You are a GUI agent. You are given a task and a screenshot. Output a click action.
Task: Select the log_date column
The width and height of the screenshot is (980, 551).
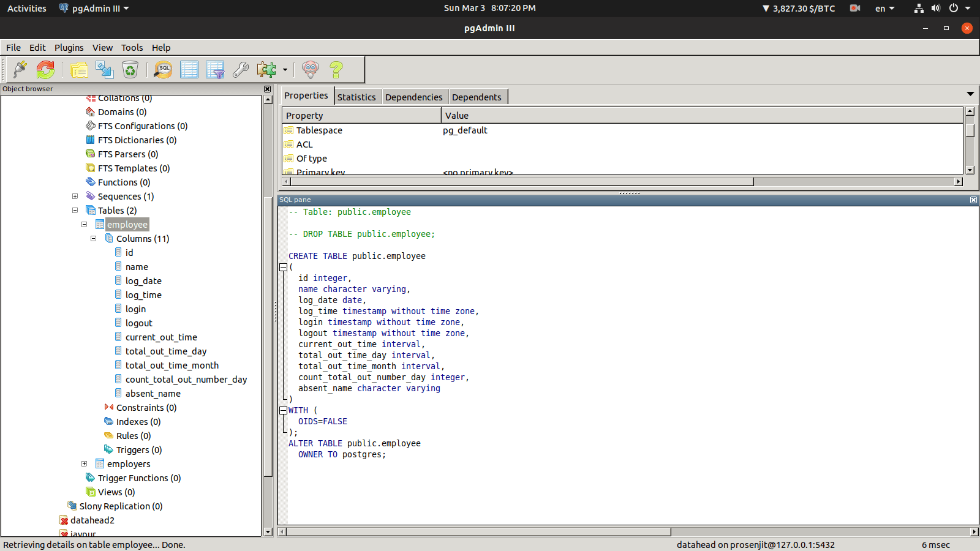coord(143,281)
